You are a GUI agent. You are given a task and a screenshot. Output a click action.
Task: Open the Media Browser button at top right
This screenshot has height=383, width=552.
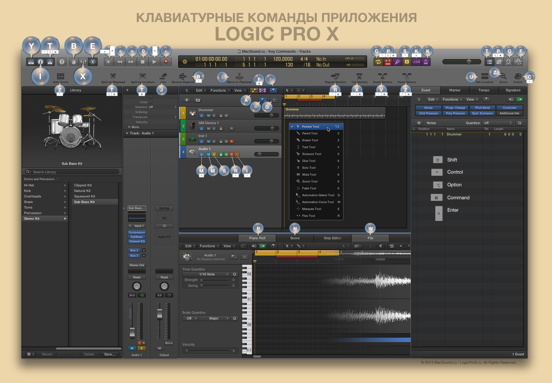tap(518, 62)
